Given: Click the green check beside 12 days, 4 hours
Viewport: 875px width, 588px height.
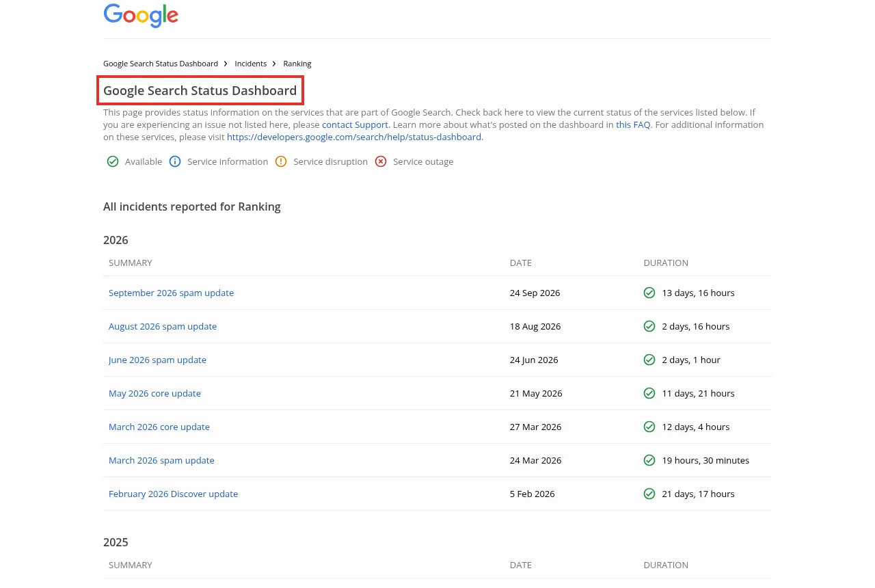Looking at the screenshot, I should tap(649, 427).
